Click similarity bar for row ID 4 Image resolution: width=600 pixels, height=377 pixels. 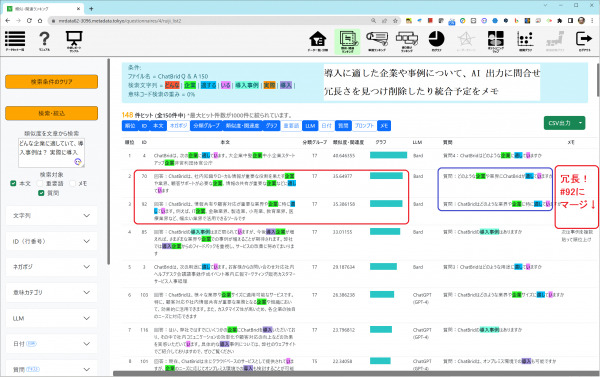tap(388, 155)
